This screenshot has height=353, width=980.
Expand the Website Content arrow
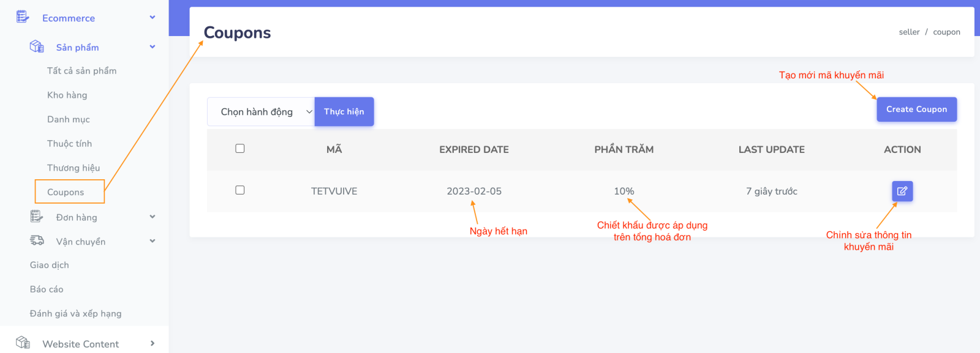click(153, 343)
